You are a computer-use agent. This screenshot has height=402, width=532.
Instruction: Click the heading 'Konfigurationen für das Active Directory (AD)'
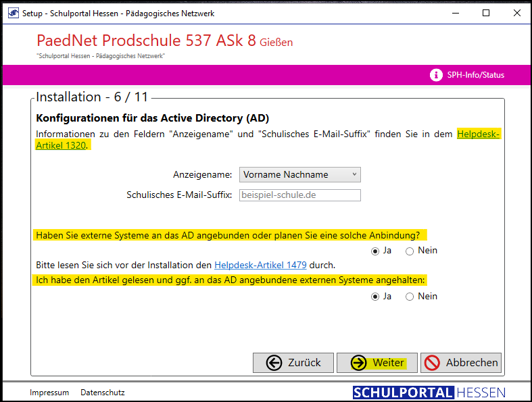152,118
